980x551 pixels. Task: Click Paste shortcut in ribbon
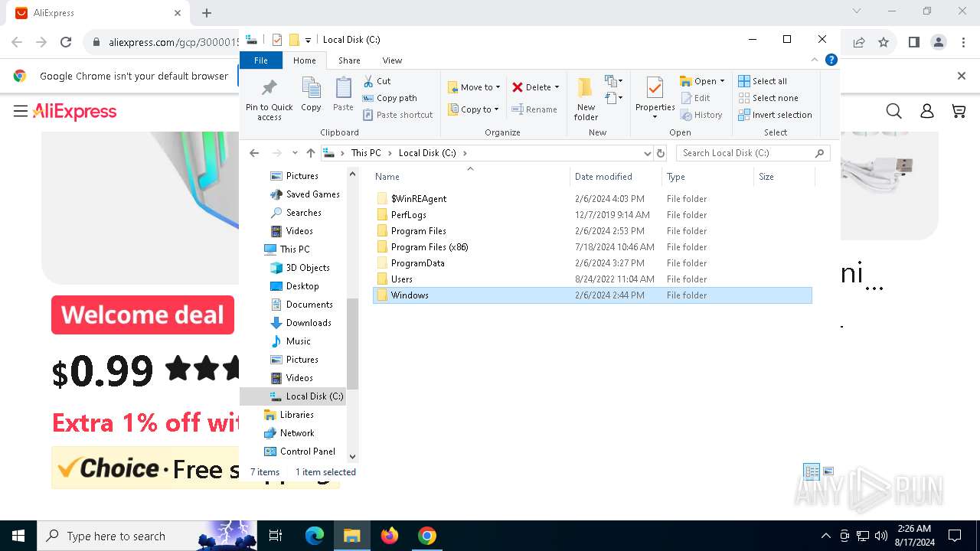pos(398,115)
